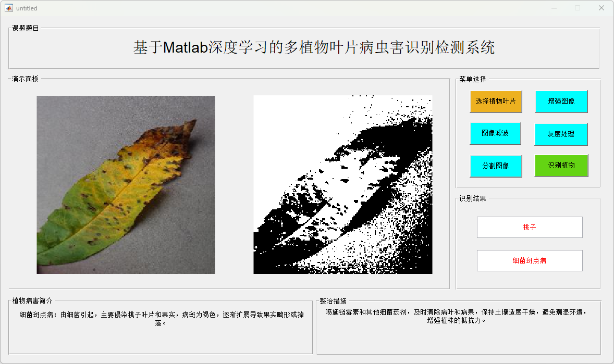Image resolution: width=614 pixels, height=364 pixels.
Task: Select the black-and-white segmented leaf image
Action: (x=342, y=185)
